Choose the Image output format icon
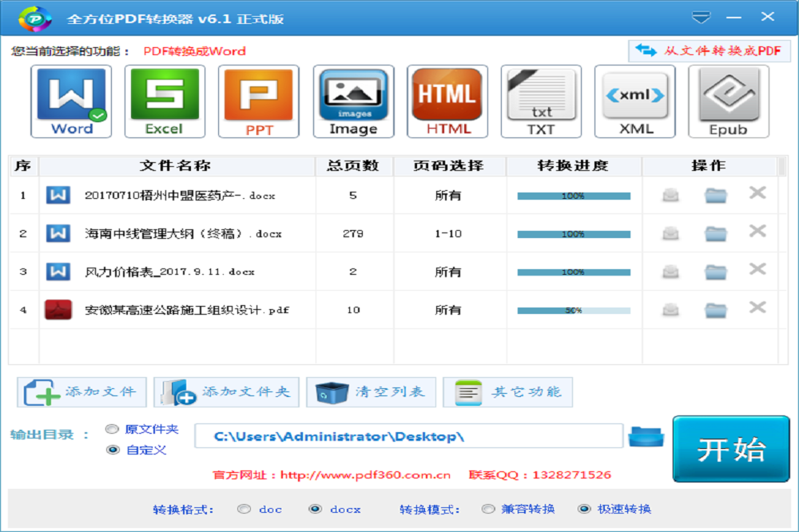799x532 pixels. [353, 100]
